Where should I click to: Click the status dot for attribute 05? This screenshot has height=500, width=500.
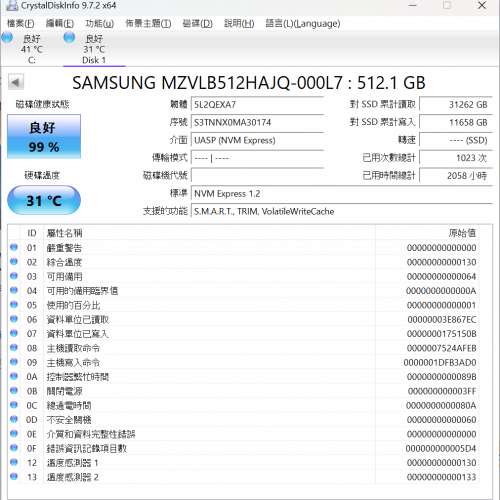(14, 305)
